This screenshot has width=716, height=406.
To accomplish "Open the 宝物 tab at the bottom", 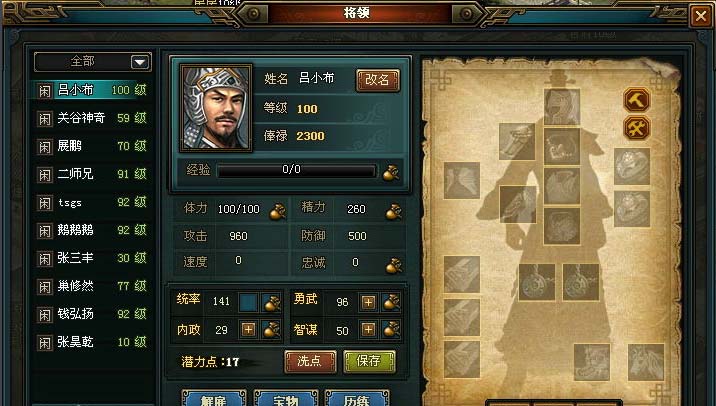I will (x=286, y=399).
